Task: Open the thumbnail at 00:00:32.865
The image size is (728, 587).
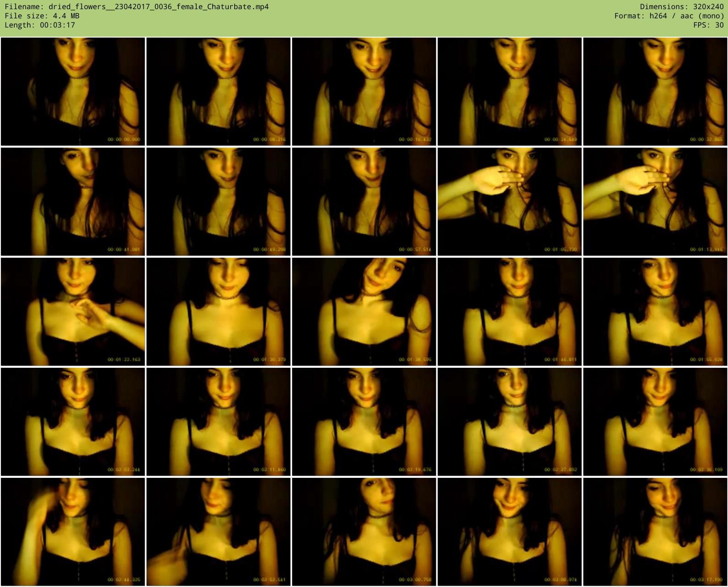Action: [x=655, y=92]
